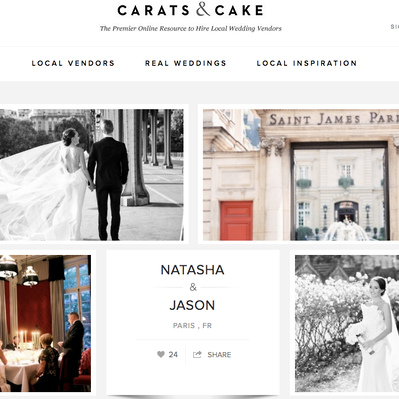This screenshot has height=399, width=399.
Task: Click the share arrow icon
Action: [197, 354]
